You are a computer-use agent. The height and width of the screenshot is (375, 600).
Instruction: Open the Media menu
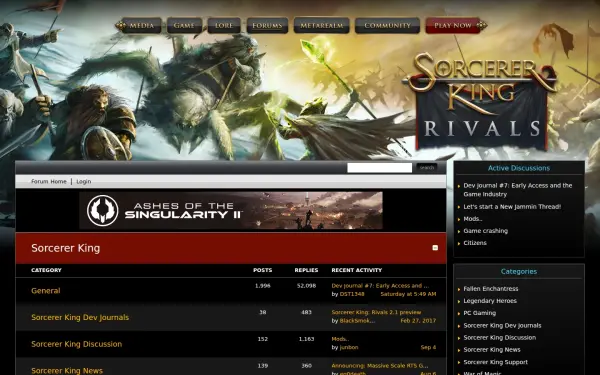[141, 26]
